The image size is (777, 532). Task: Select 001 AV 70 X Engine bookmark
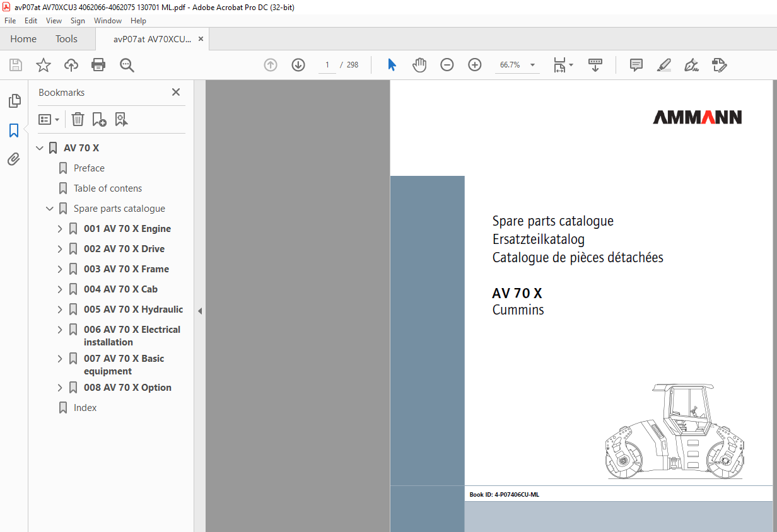tap(127, 229)
